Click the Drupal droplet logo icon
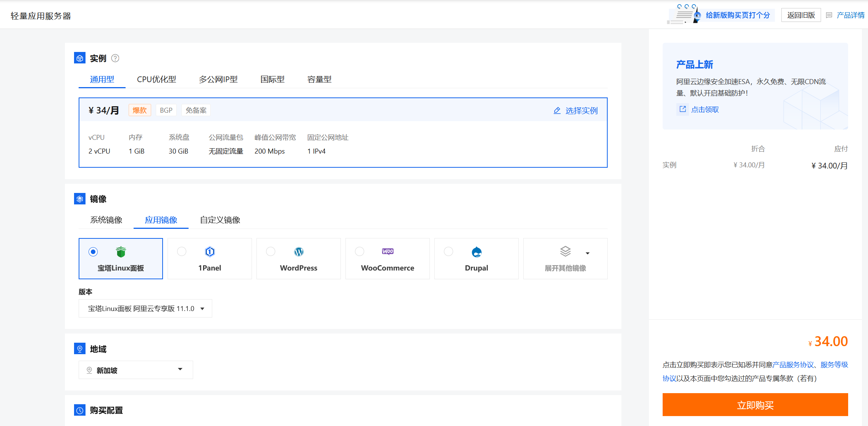This screenshot has width=868, height=426. click(x=476, y=252)
